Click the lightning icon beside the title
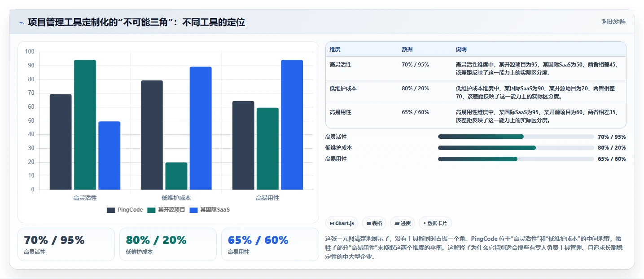This screenshot has height=279, width=644. point(21,22)
